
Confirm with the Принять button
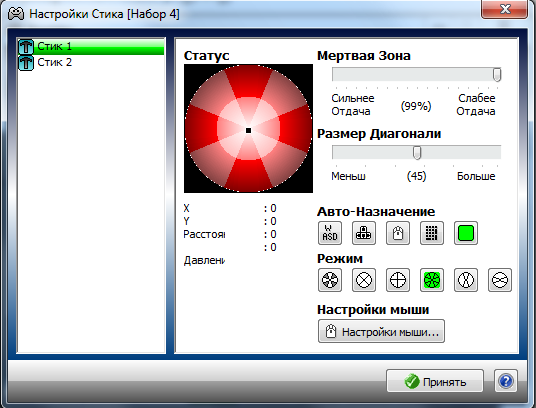coord(435,381)
